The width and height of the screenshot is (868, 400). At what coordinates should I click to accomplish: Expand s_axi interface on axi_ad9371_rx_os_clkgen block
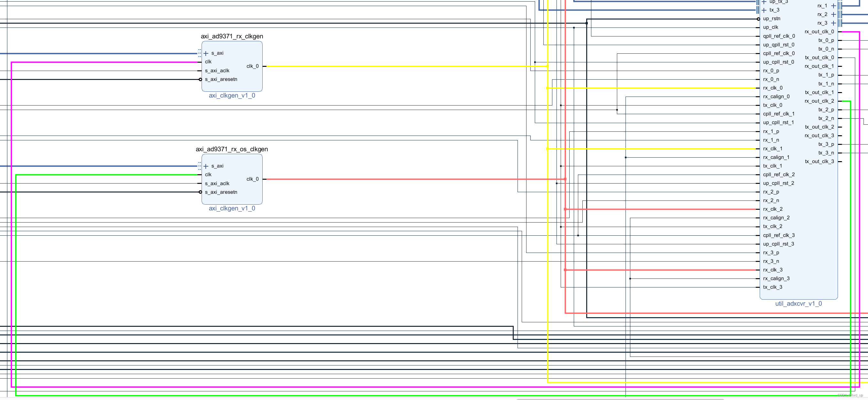[206, 166]
